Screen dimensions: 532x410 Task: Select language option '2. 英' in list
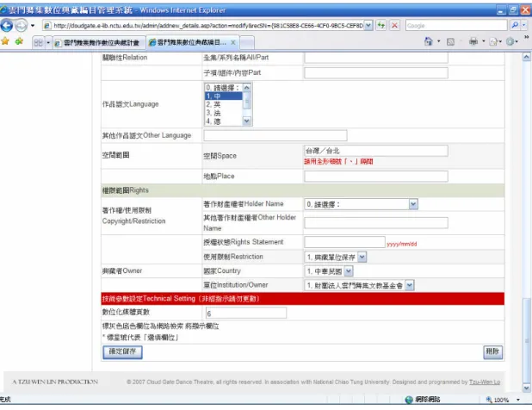223,104
